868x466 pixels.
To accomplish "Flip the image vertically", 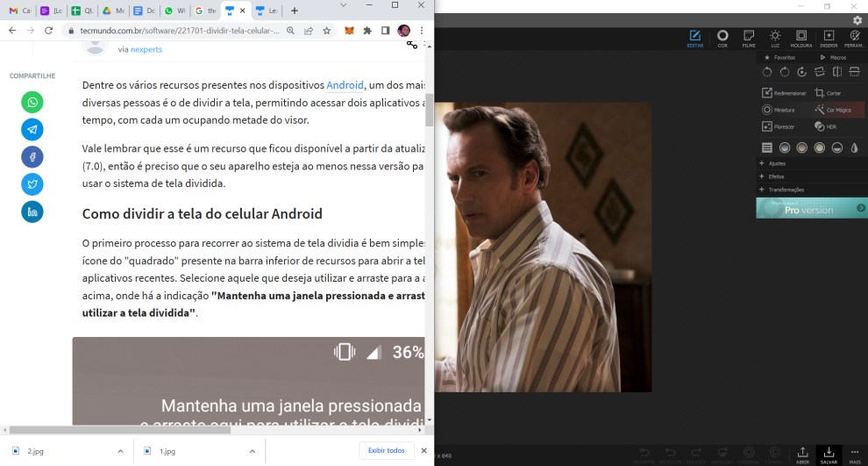I will 855,71.
